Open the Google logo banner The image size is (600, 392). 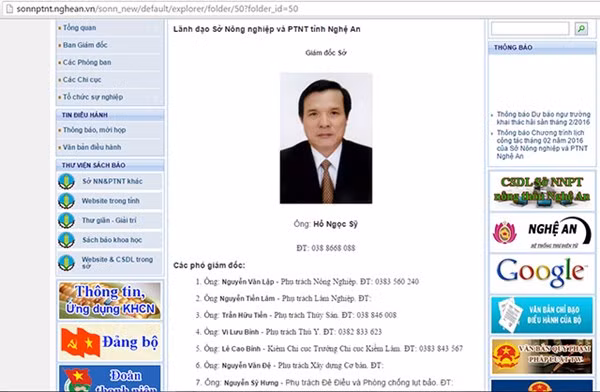point(542,272)
